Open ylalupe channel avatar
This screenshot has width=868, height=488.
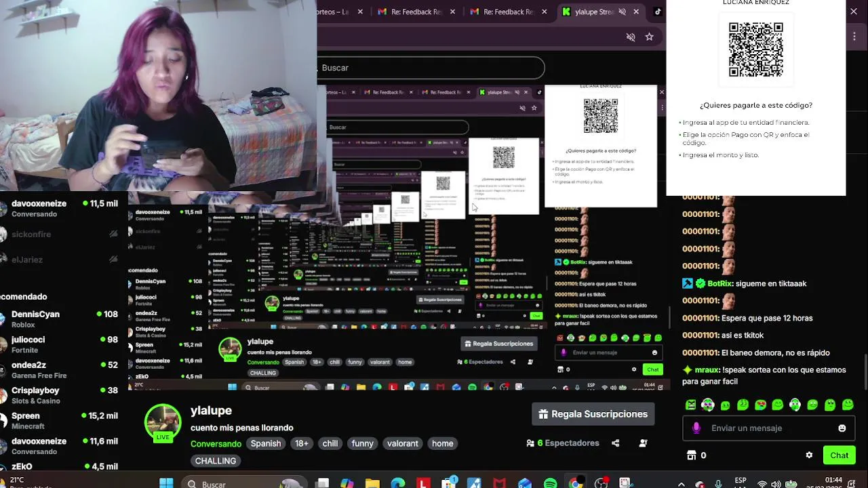(x=163, y=422)
